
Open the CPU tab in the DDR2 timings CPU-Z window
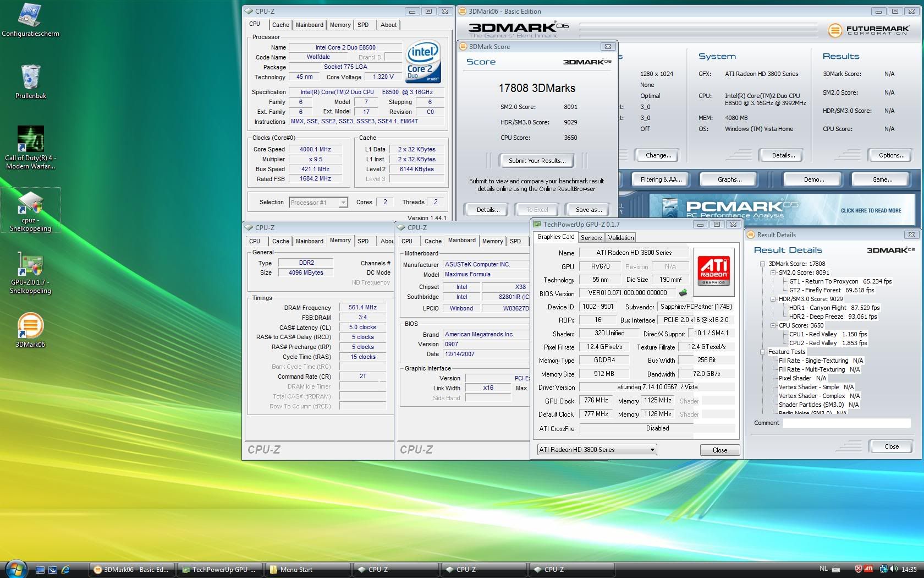(x=255, y=241)
